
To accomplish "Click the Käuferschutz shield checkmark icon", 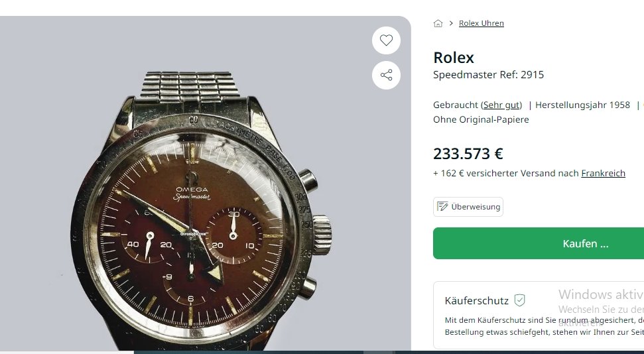I will click(x=519, y=300).
